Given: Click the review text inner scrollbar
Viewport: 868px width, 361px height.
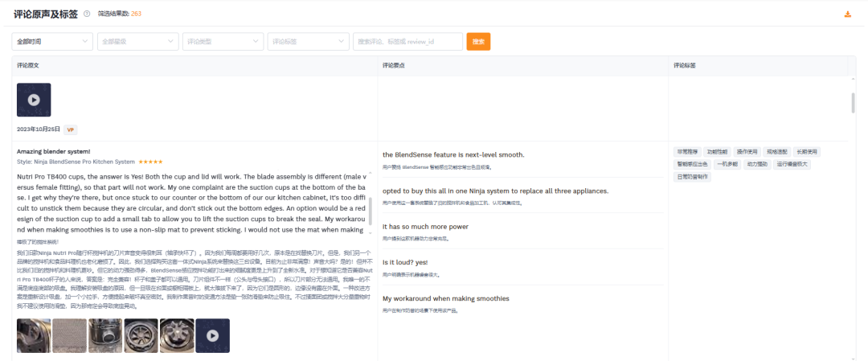Looking at the screenshot, I should 371,211.
